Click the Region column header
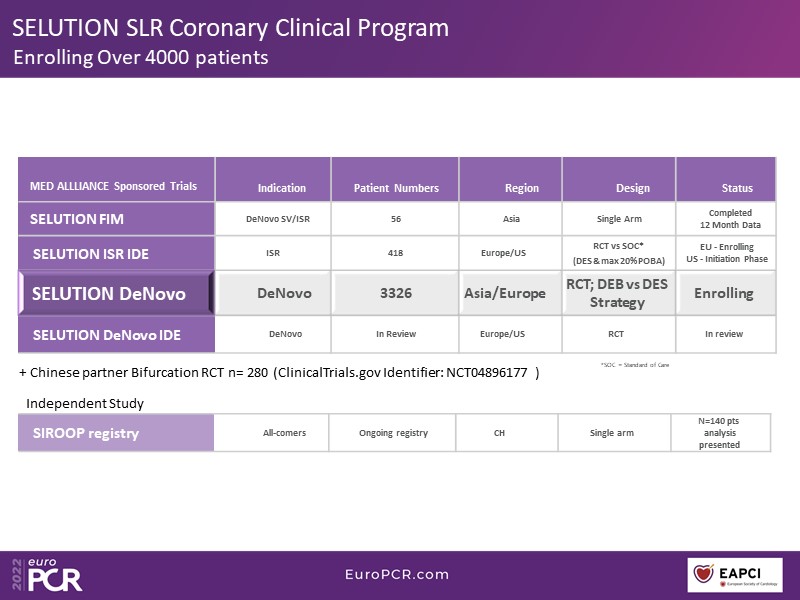This screenshot has width=800, height=600. 521,188
